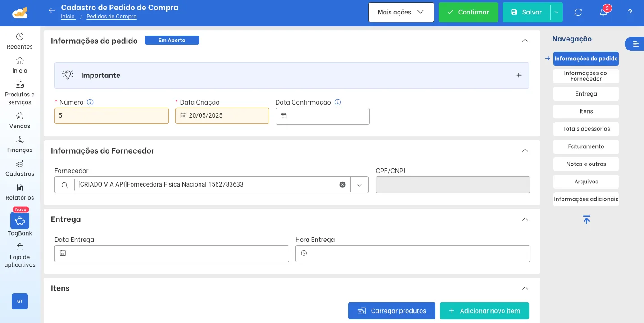The width and height of the screenshot is (644, 323).
Task: Navigate to Informações adicionais
Action: (586, 199)
